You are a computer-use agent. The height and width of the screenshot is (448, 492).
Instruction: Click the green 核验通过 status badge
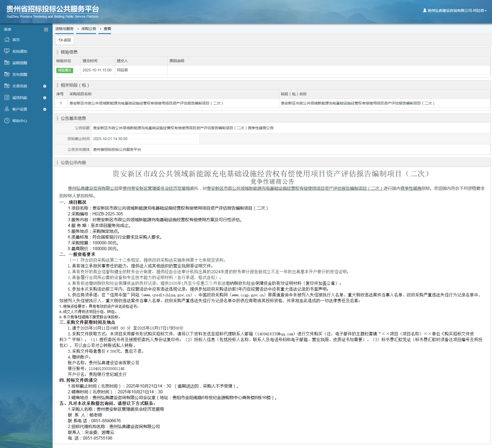64,70
